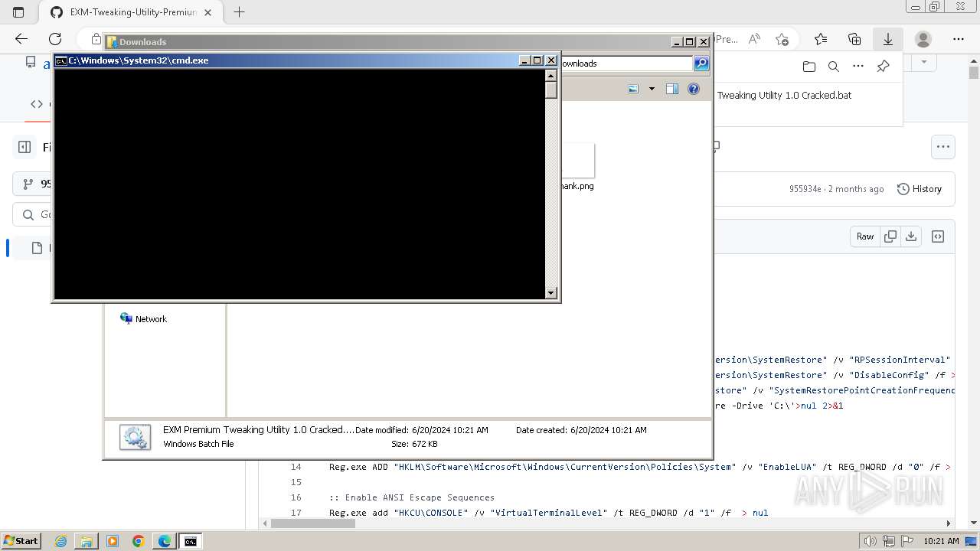Search downloads in Edge flyout

[x=834, y=67]
